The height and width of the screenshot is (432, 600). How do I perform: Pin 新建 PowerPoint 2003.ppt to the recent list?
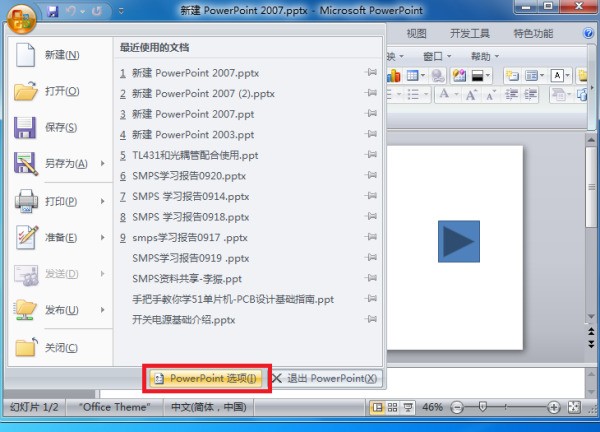[x=371, y=134]
